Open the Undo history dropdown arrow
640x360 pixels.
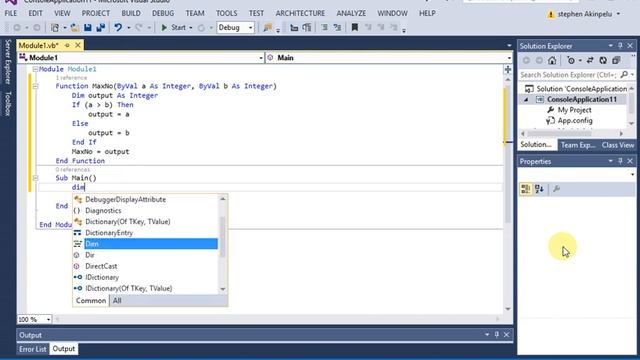click(x=128, y=28)
